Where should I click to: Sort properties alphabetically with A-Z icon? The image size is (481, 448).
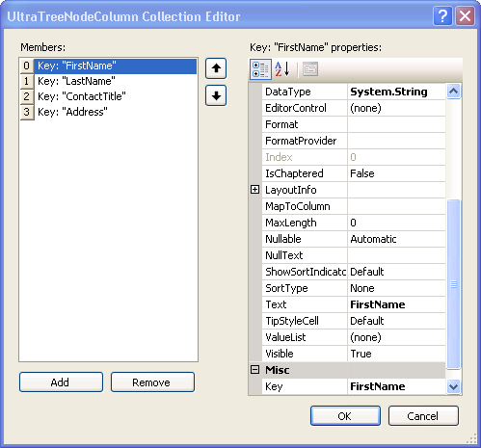[282, 69]
